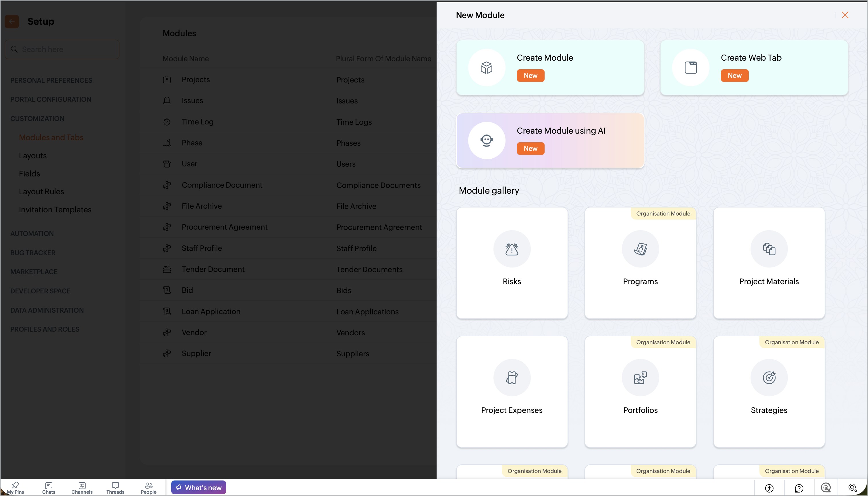
Task: Select the Project Expenses receipt icon
Action: 512,378
